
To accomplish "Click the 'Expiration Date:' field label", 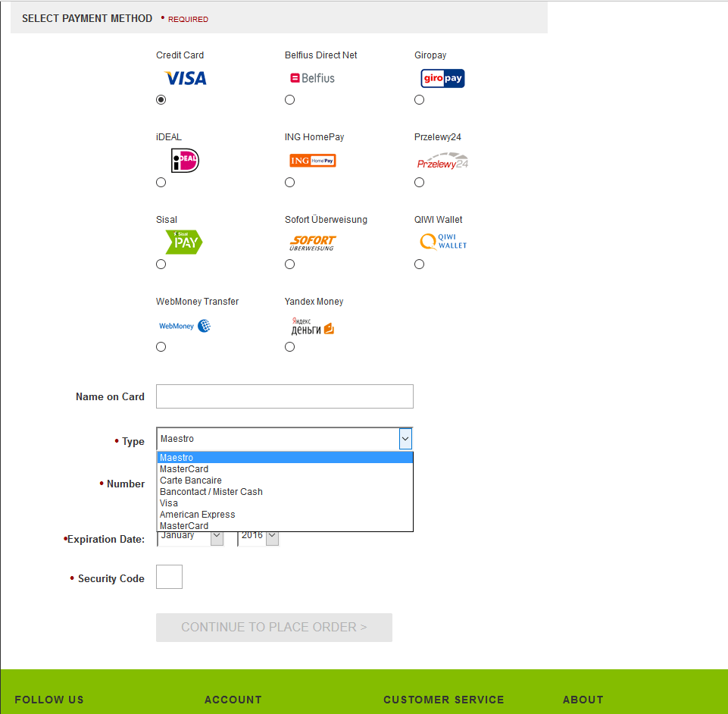I will 106,540.
